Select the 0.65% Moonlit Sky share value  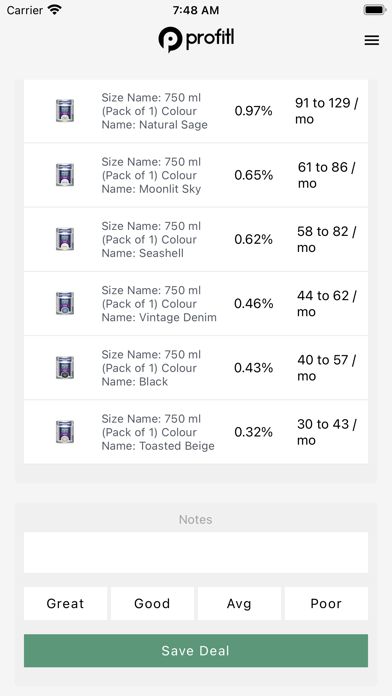[x=253, y=175]
